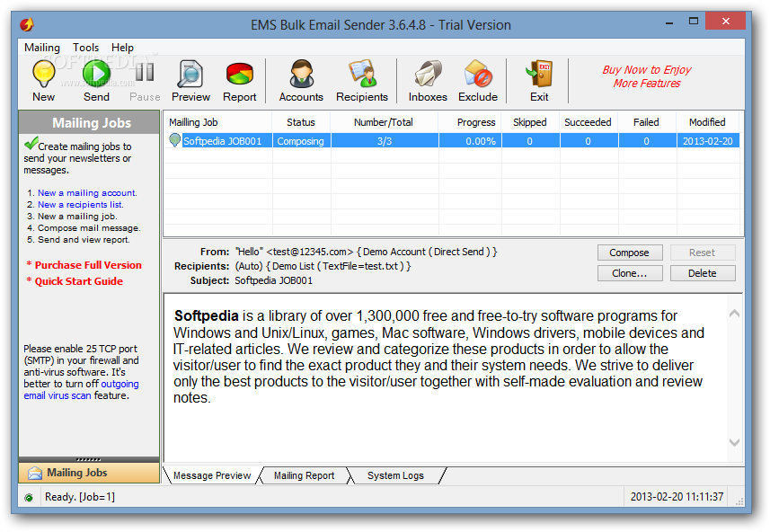
Task: Switch to the Message Preview tab
Action: click(212, 475)
